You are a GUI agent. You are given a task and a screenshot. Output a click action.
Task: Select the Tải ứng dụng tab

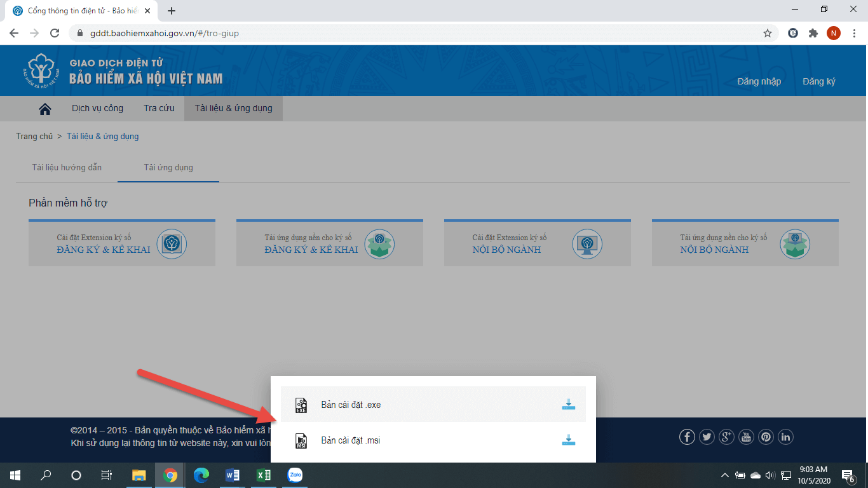tap(168, 168)
